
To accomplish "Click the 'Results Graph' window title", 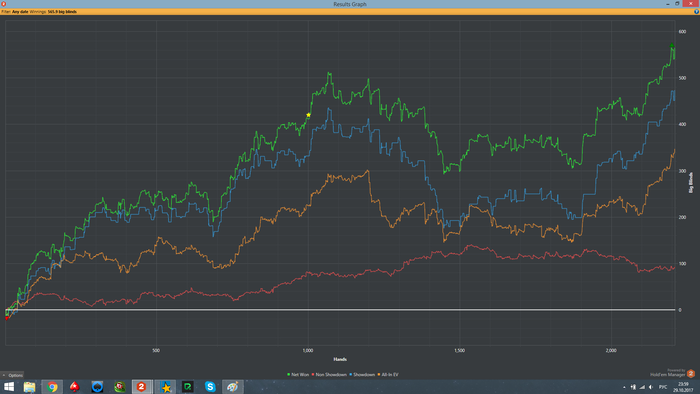I will (350, 4).
